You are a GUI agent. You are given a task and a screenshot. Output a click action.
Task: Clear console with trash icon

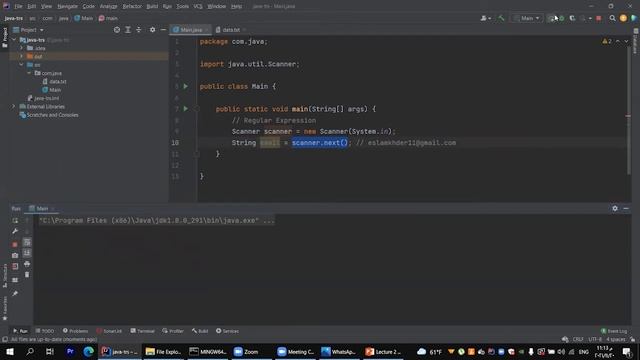(27, 275)
